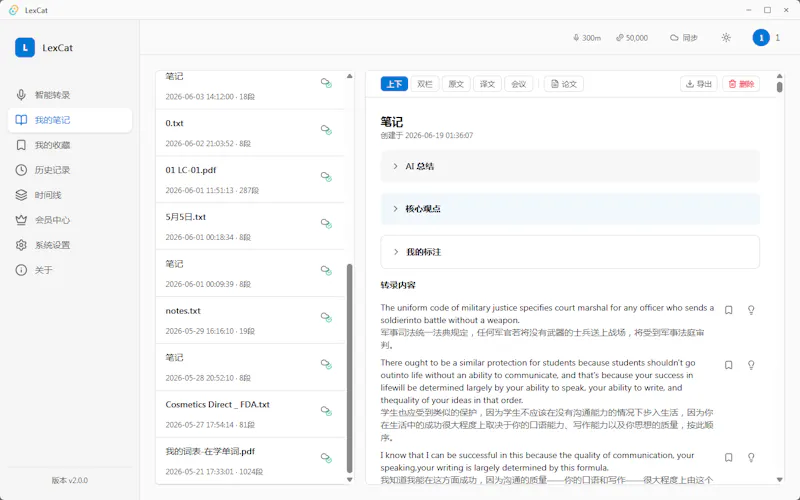Click the note list scroll-down arrow
The width and height of the screenshot is (800, 500).
349,479
